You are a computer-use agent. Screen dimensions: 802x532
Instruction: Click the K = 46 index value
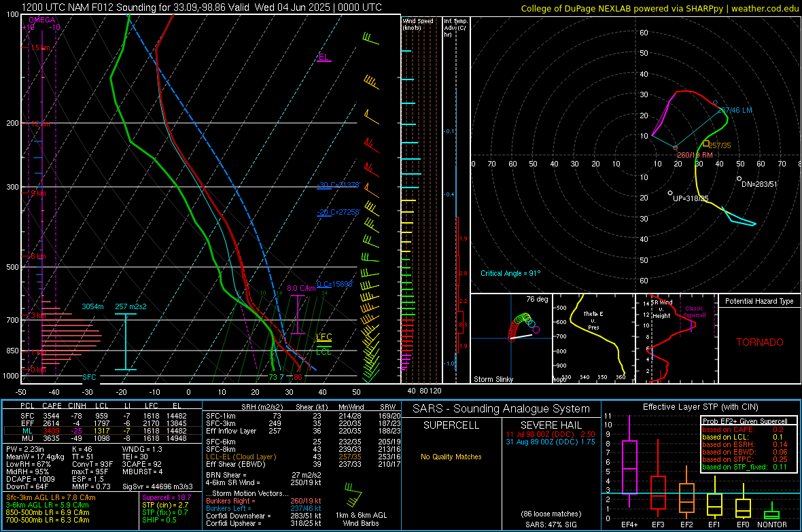tap(82, 449)
